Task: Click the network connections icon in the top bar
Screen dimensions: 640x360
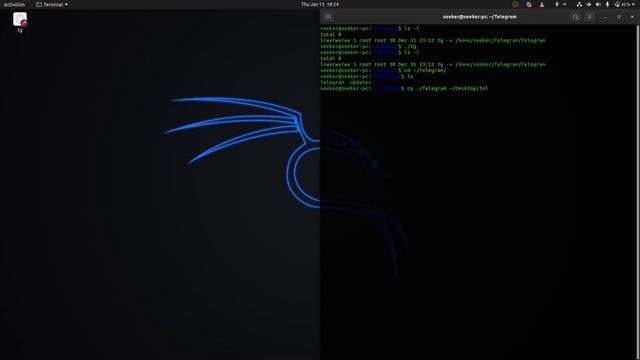Action: 579,4
